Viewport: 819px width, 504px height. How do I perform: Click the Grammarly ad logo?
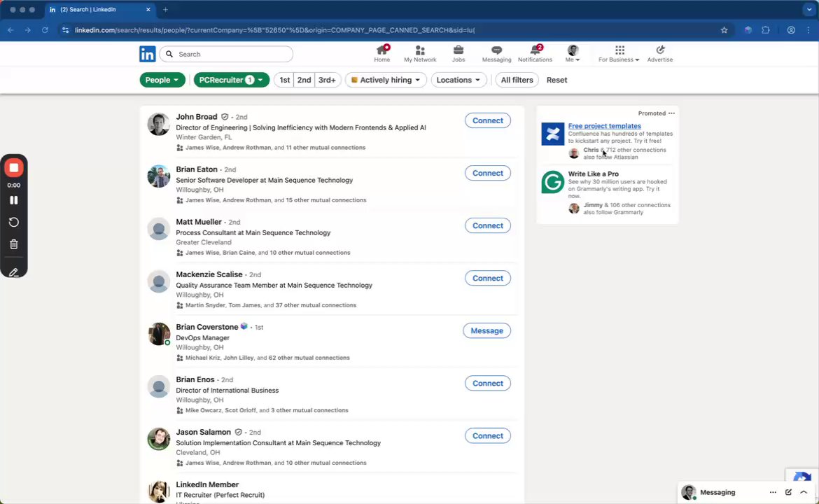tap(552, 182)
